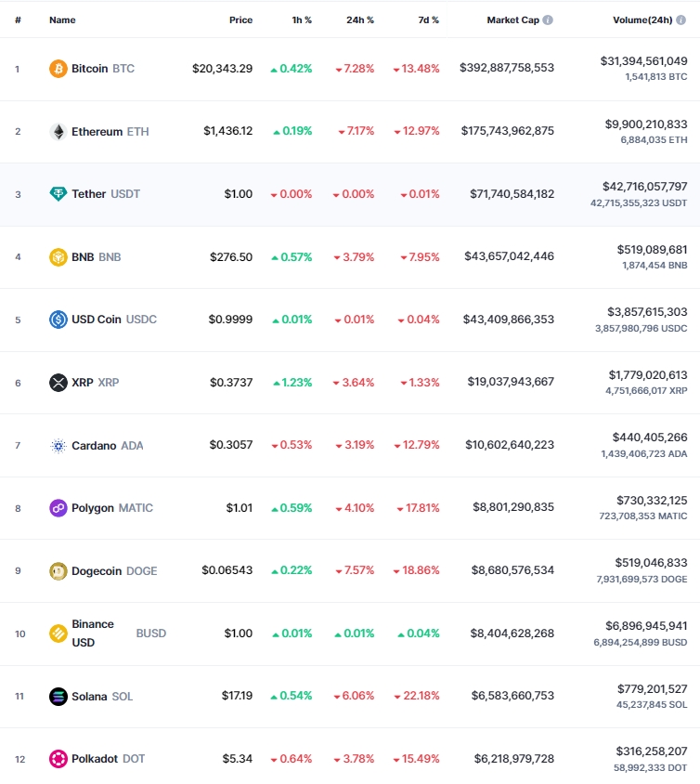Click the Polygon MATIC logo icon
700x784 pixels.
(x=58, y=508)
